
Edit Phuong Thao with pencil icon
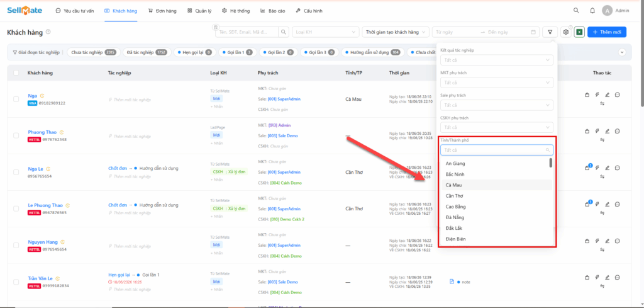[x=607, y=131]
